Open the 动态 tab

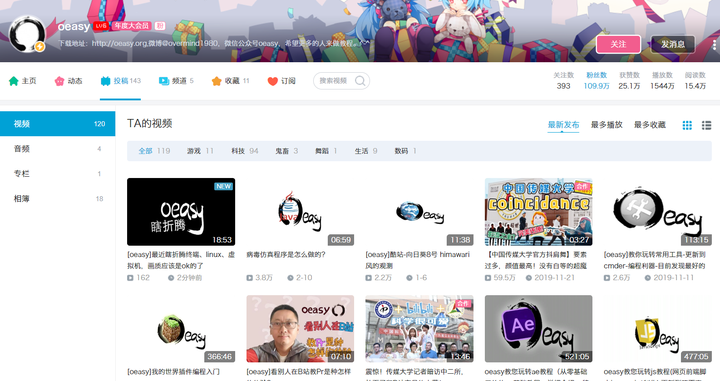tap(68, 81)
